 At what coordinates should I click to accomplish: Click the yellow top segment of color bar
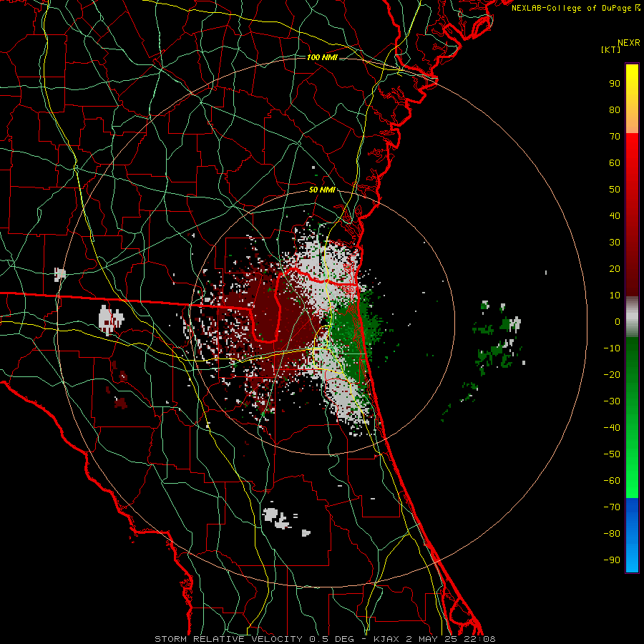tap(632, 99)
